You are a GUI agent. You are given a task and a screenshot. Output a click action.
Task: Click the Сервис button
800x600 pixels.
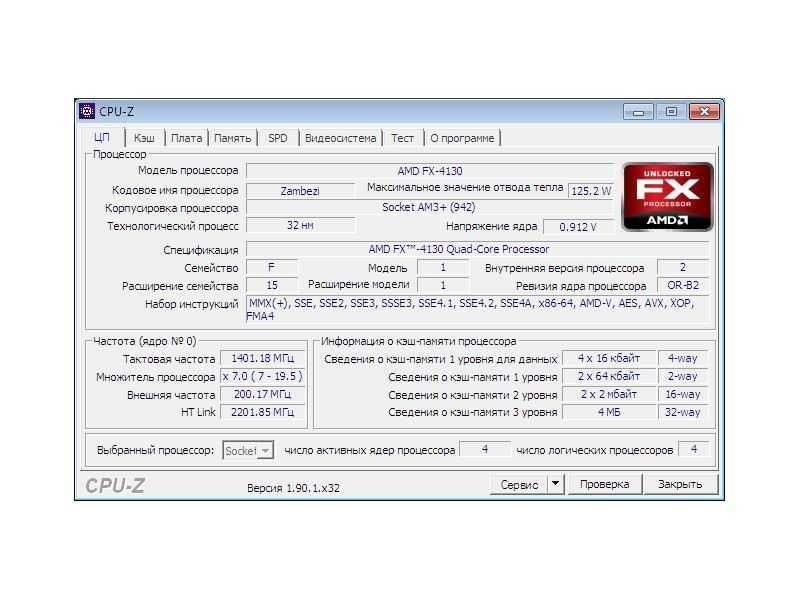pos(519,484)
